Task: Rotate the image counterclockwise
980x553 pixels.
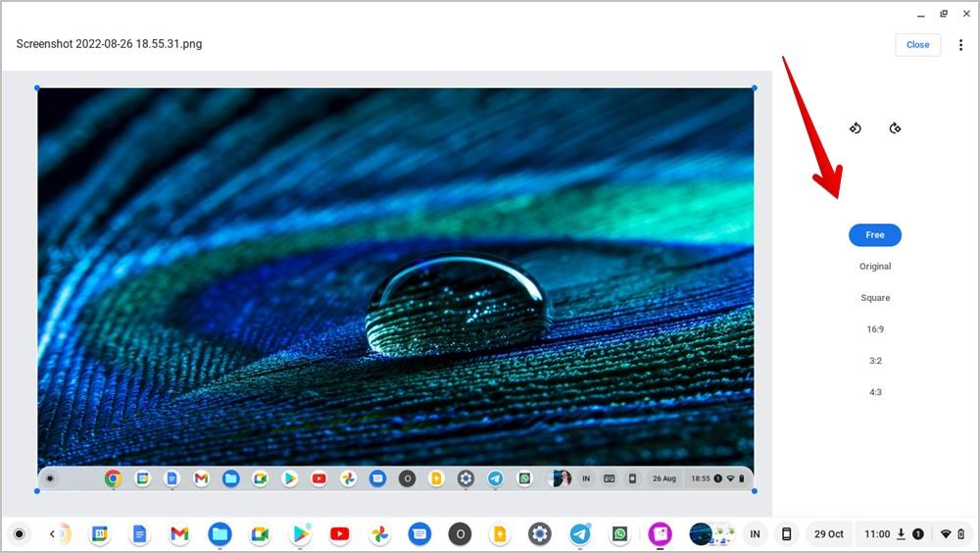Action: coord(855,128)
